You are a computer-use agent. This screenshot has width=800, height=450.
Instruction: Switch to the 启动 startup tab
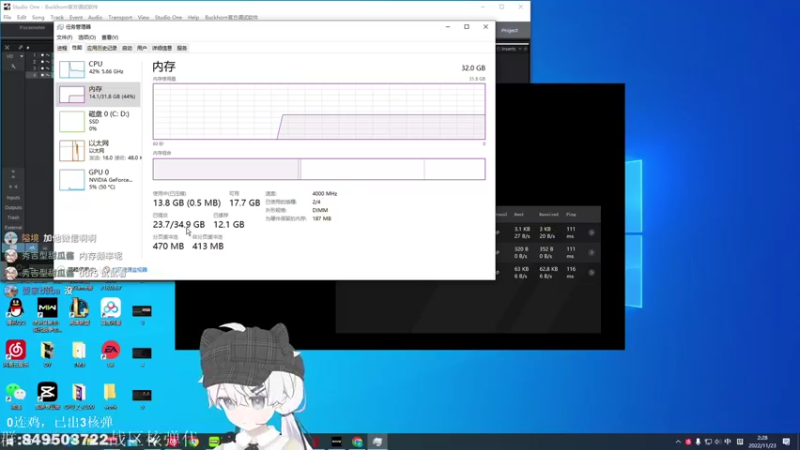point(127,48)
